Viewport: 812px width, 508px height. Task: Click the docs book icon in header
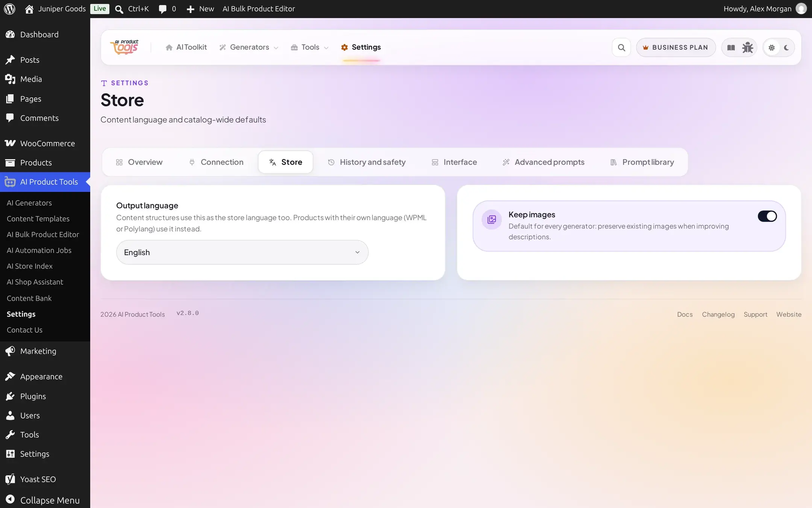click(x=731, y=47)
